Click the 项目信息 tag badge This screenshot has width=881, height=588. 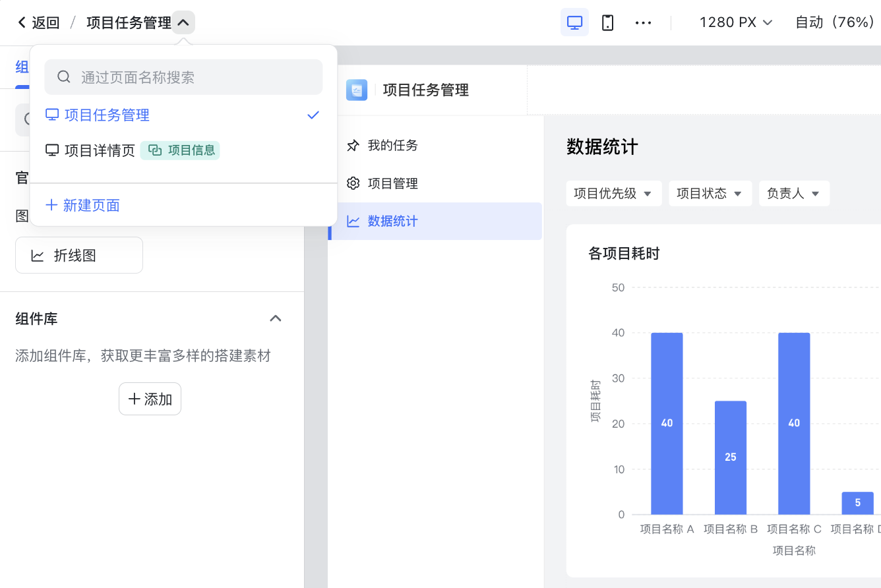click(x=180, y=150)
